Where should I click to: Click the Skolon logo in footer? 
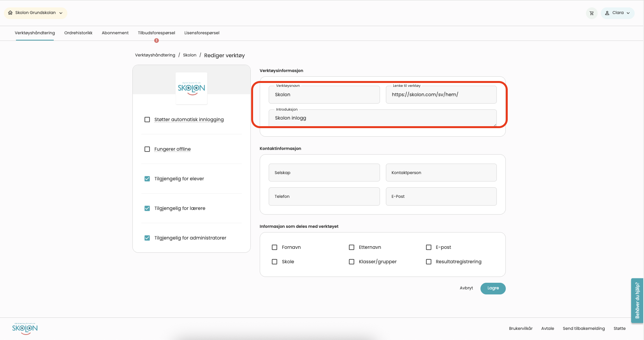pyautogui.click(x=25, y=328)
